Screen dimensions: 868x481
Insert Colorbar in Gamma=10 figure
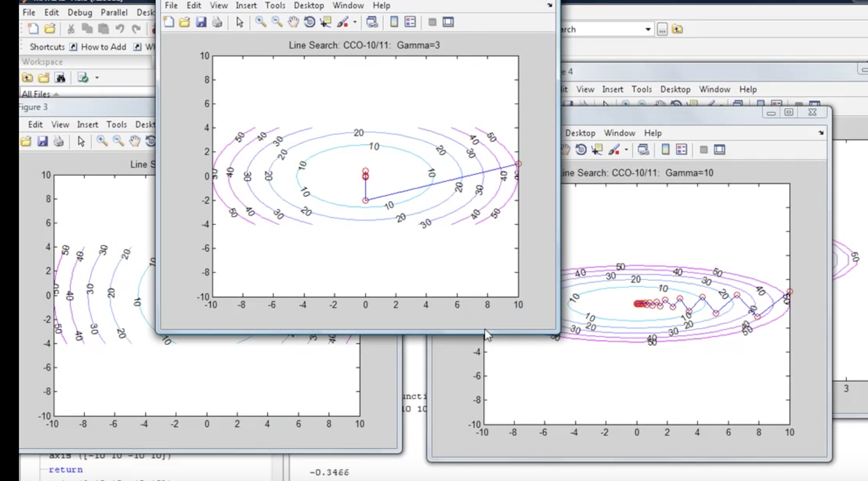click(x=665, y=150)
